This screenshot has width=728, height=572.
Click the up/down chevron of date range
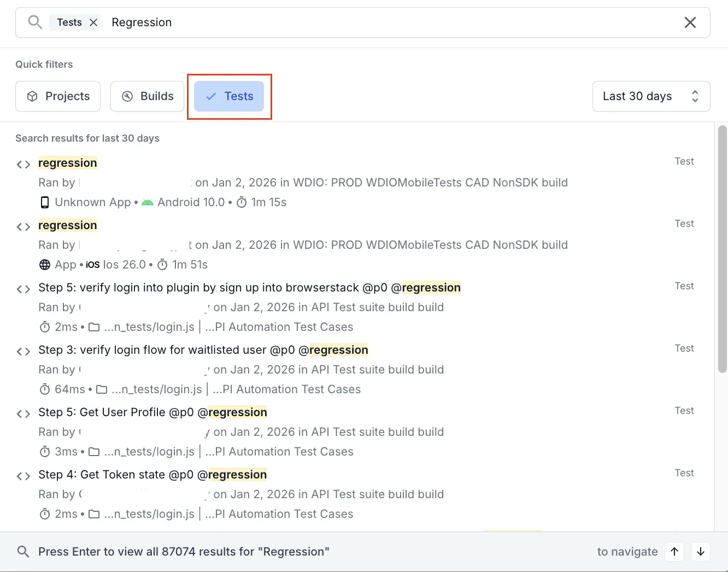[695, 96]
